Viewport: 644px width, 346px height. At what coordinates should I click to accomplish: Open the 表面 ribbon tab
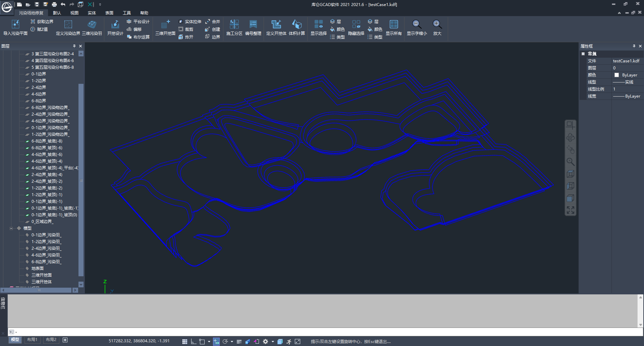109,13
